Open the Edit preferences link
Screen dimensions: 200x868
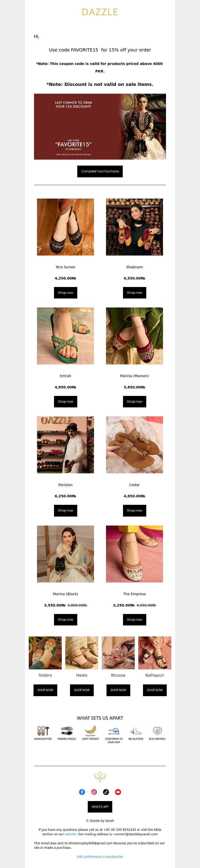click(89, 856)
